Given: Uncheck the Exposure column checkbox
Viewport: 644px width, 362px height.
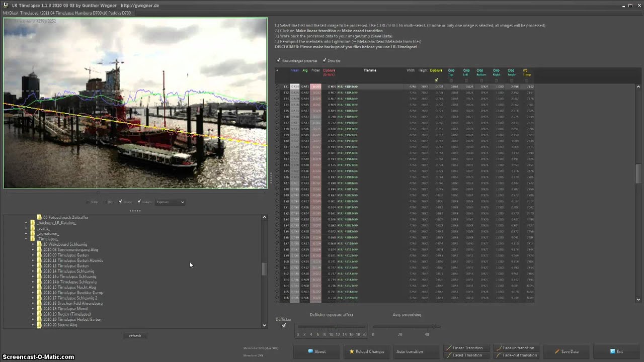Looking at the screenshot, I should pos(436,80).
